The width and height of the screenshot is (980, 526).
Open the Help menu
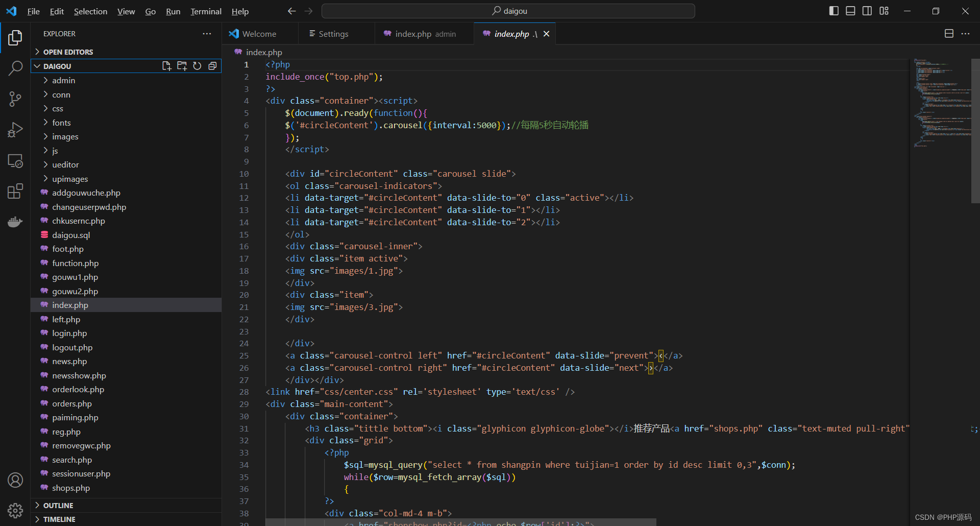coord(240,11)
